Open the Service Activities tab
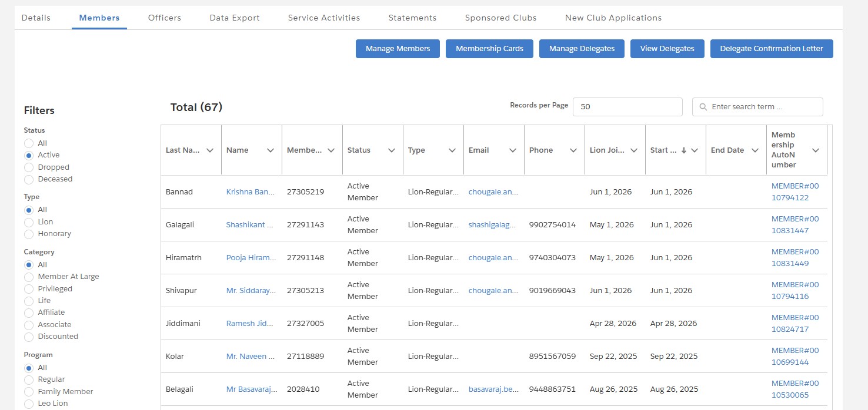868x410 pixels. [324, 18]
